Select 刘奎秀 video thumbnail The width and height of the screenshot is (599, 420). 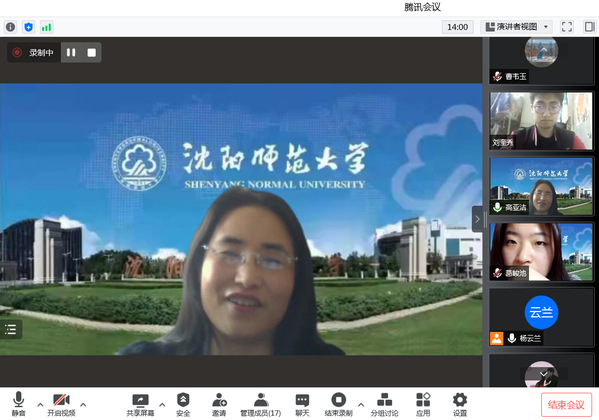pyautogui.click(x=541, y=121)
